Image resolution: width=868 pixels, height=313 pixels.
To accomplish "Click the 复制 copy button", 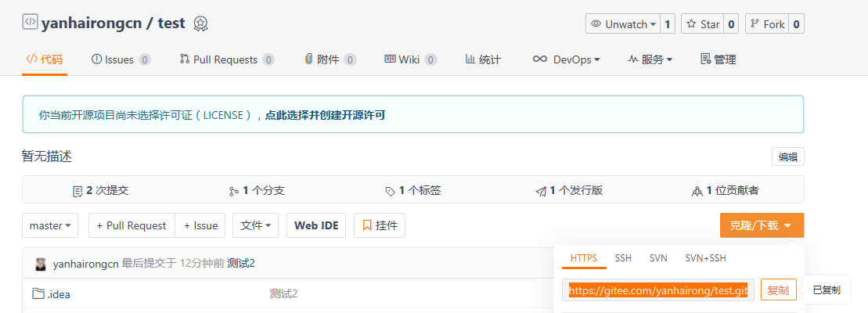I will [x=778, y=290].
